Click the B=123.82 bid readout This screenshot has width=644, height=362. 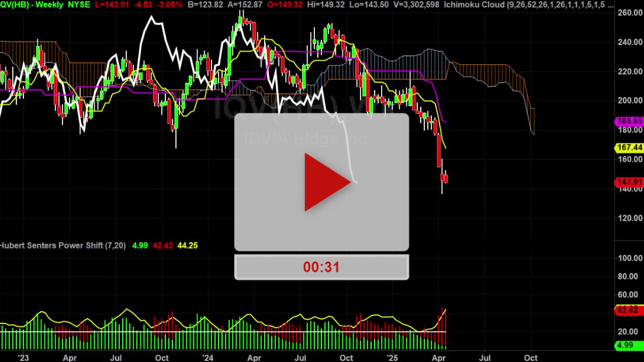pyautogui.click(x=205, y=5)
